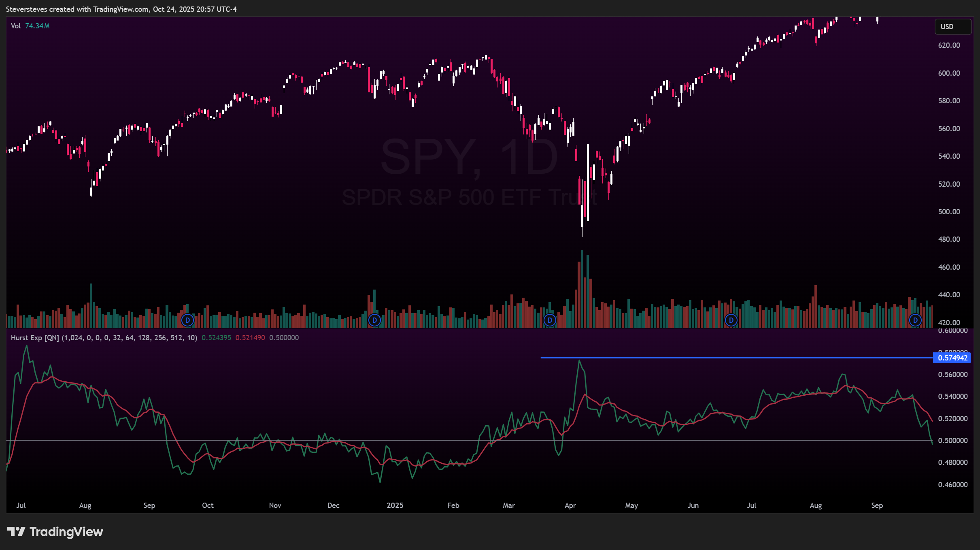
Task: Click the red 0.521490 Hurst value
Action: pyautogui.click(x=250, y=338)
